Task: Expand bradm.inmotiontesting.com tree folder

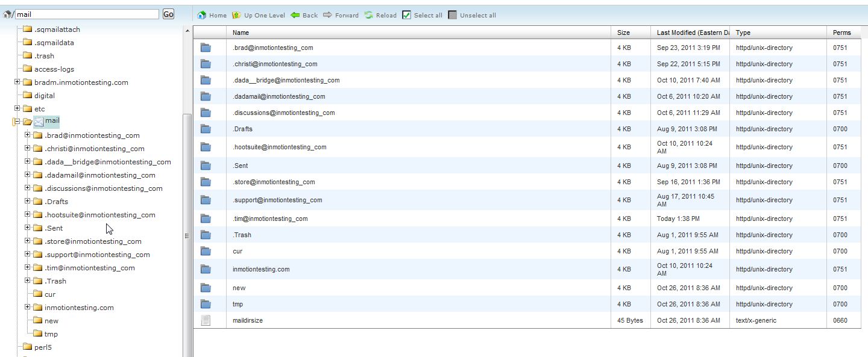Action: [x=17, y=82]
